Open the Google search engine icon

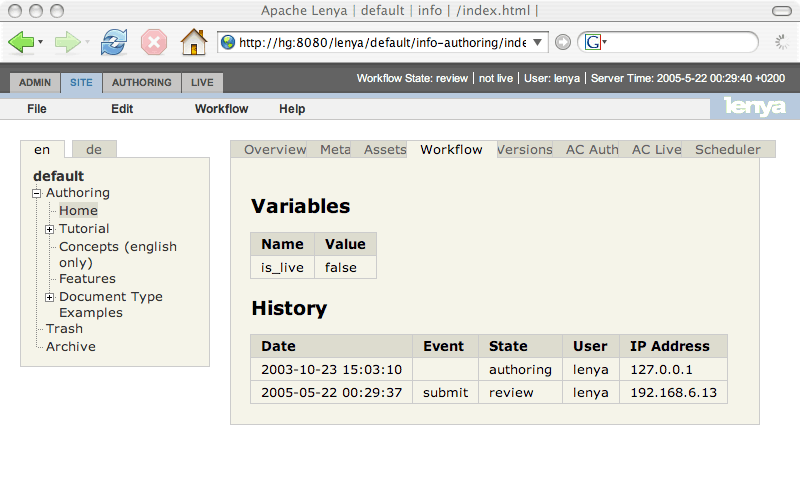(x=593, y=42)
